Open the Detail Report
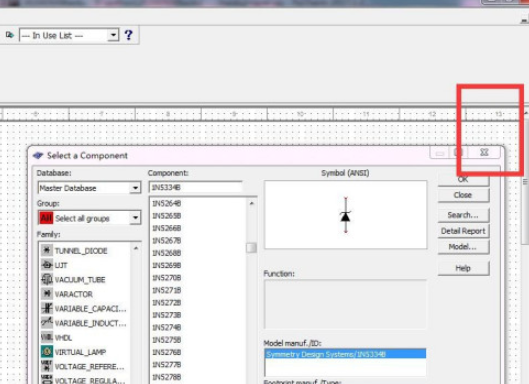529x384 pixels. [x=463, y=231]
